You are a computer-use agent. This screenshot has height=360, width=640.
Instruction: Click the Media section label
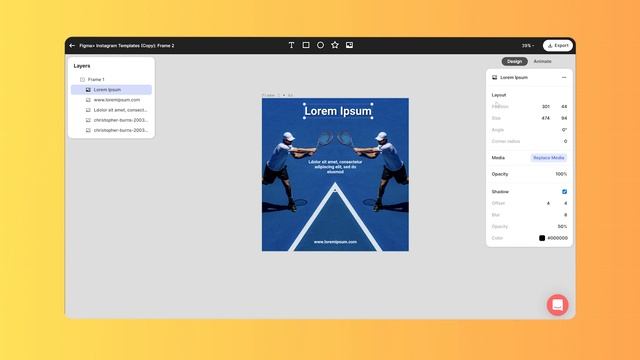pyautogui.click(x=498, y=158)
